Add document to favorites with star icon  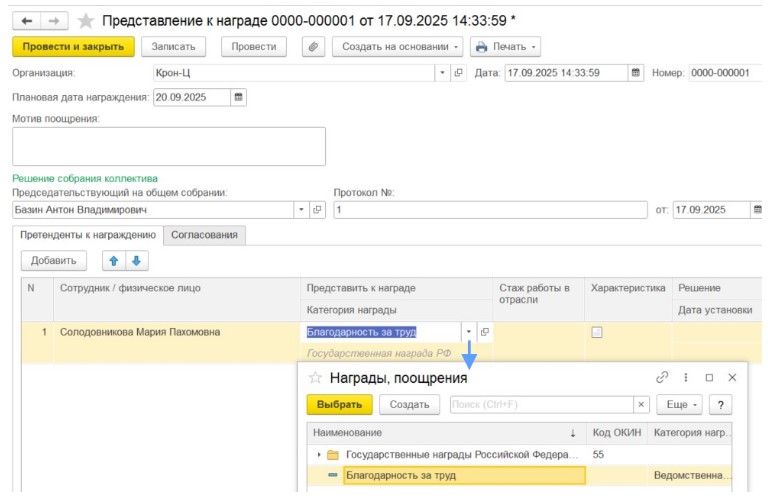86,20
